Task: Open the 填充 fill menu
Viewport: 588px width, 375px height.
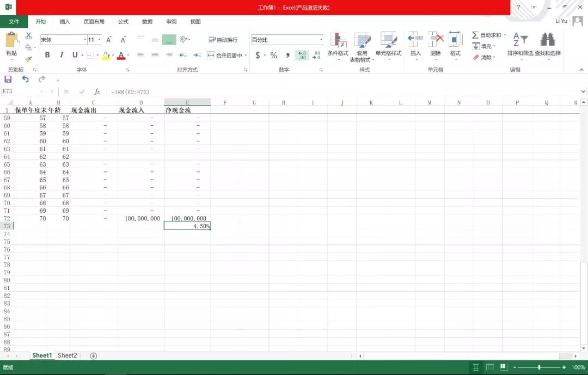Action: click(x=484, y=46)
